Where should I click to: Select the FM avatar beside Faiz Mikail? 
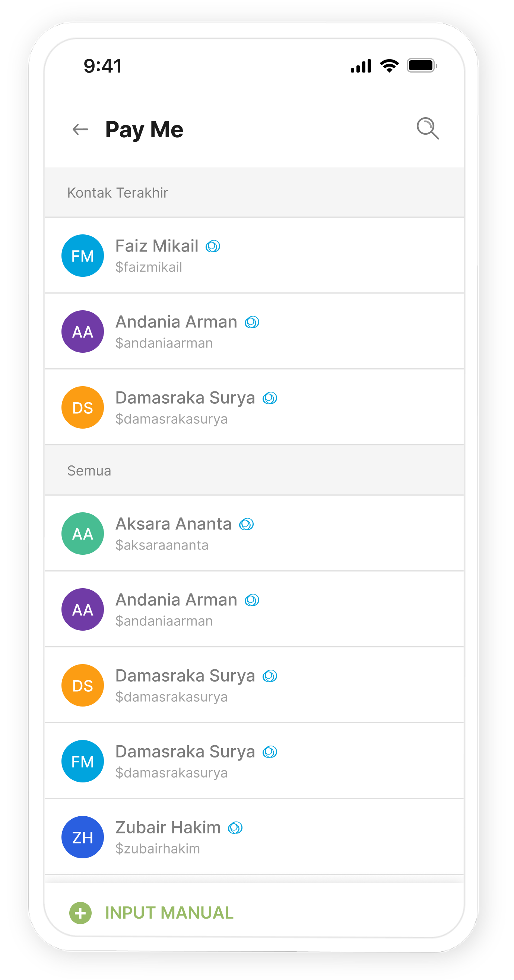click(x=83, y=256)
